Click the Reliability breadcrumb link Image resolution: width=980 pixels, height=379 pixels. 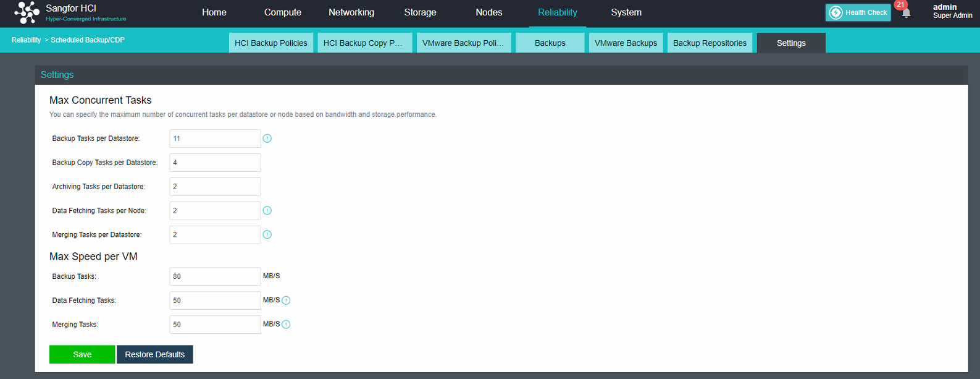pos(26,40)
